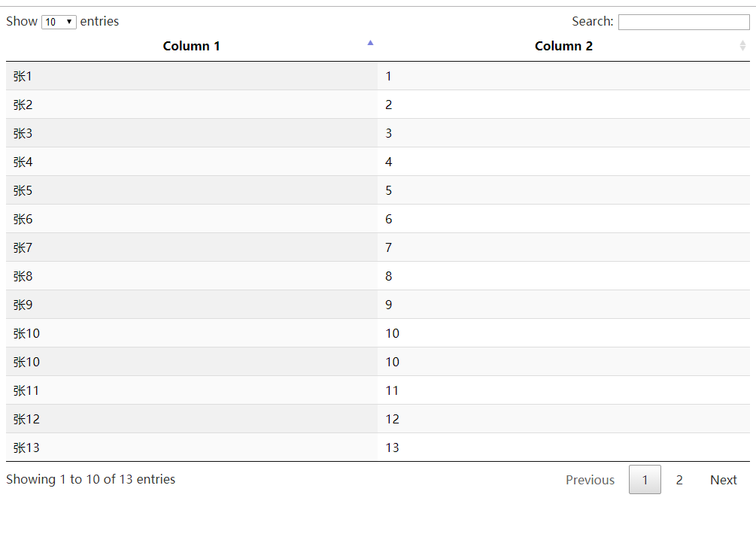Click into the Search input field
The width and height of the screenshot is (756, 534).
coord(683,23)
